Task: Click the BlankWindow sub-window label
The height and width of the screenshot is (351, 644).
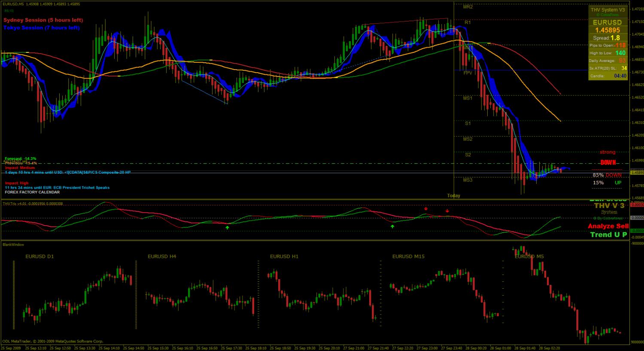Action: (x=13, y=244)
